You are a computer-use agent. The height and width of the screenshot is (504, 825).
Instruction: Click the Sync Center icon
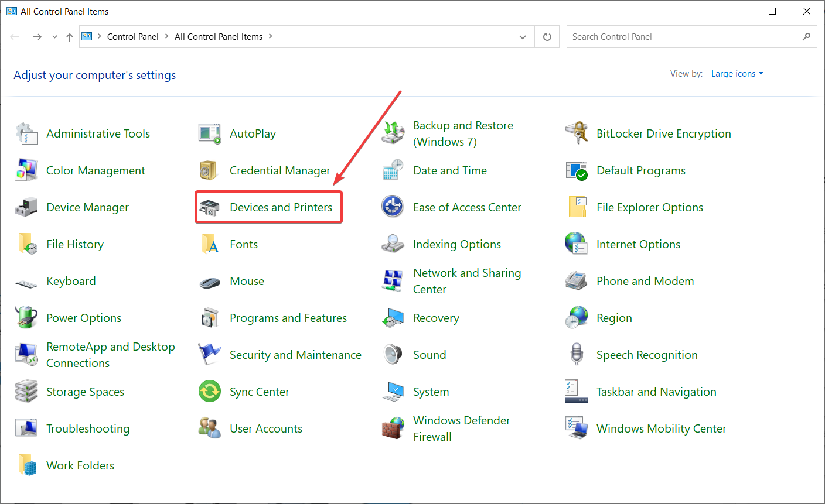[x=210, y=392]
